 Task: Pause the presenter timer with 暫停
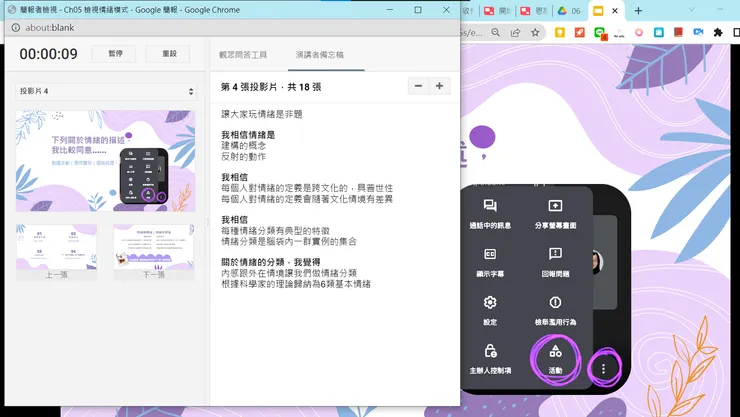pyautogui.click(x=115, y=54)
